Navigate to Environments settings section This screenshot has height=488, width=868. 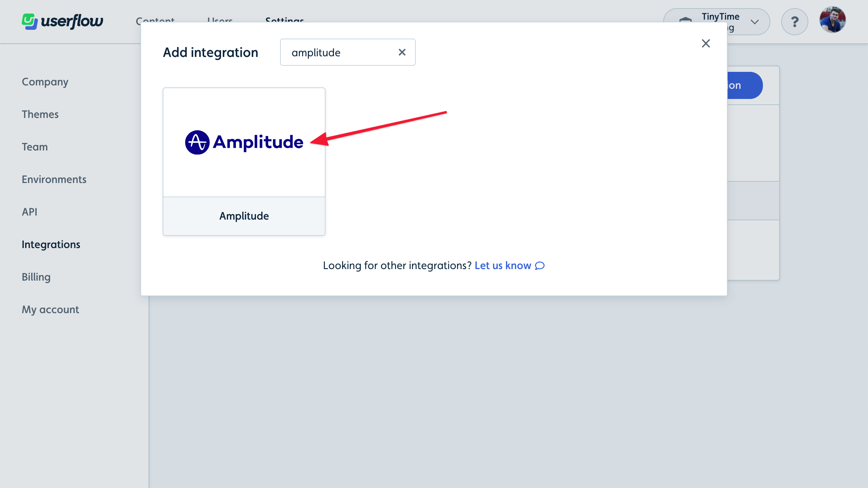54,179
